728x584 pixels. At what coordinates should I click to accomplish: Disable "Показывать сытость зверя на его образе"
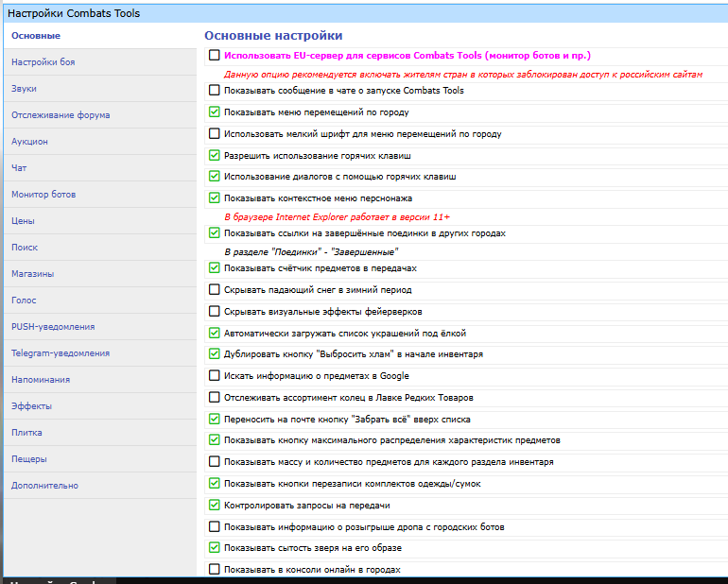pos(214,548)
